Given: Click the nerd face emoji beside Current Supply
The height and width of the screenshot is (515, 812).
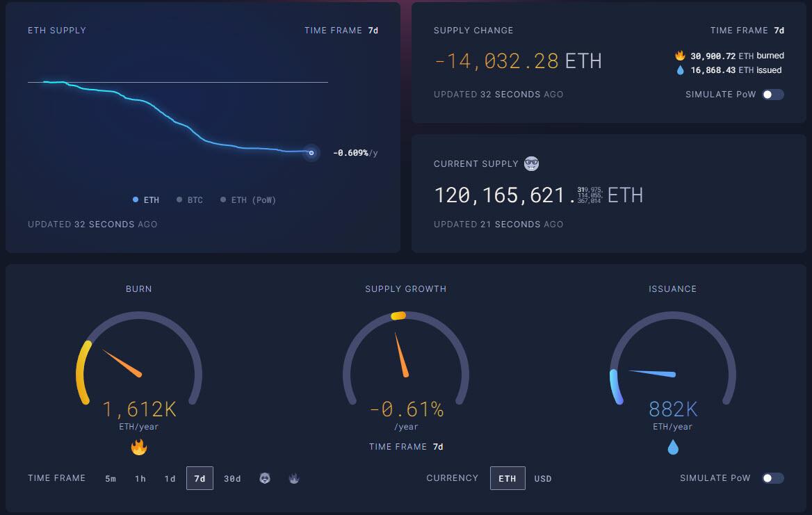Looking at the screenshot, I should point(531,163).
